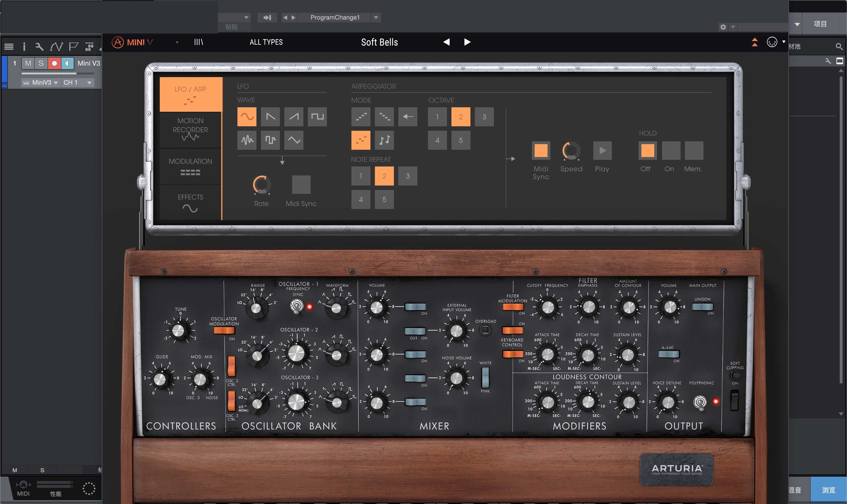The height and width of the screenshot is (504, 847).
Task: Open dropdown left of 项目 tab
Action: click(797, 24)
